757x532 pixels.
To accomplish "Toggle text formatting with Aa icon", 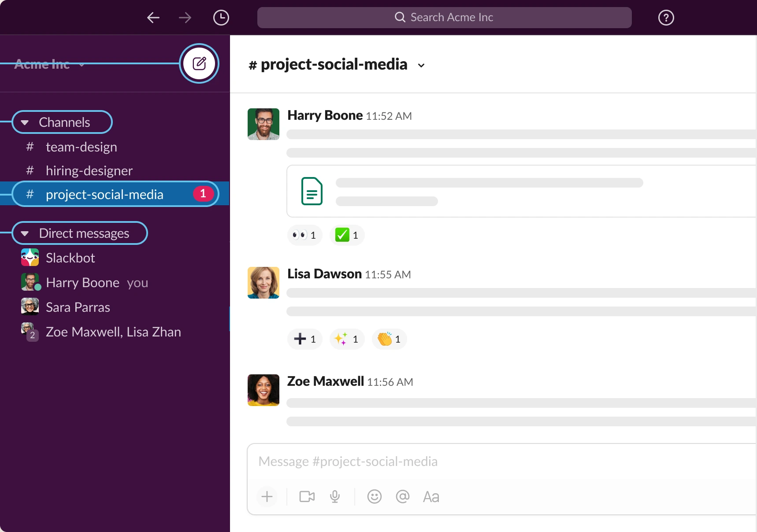I will tap(431, 497).
